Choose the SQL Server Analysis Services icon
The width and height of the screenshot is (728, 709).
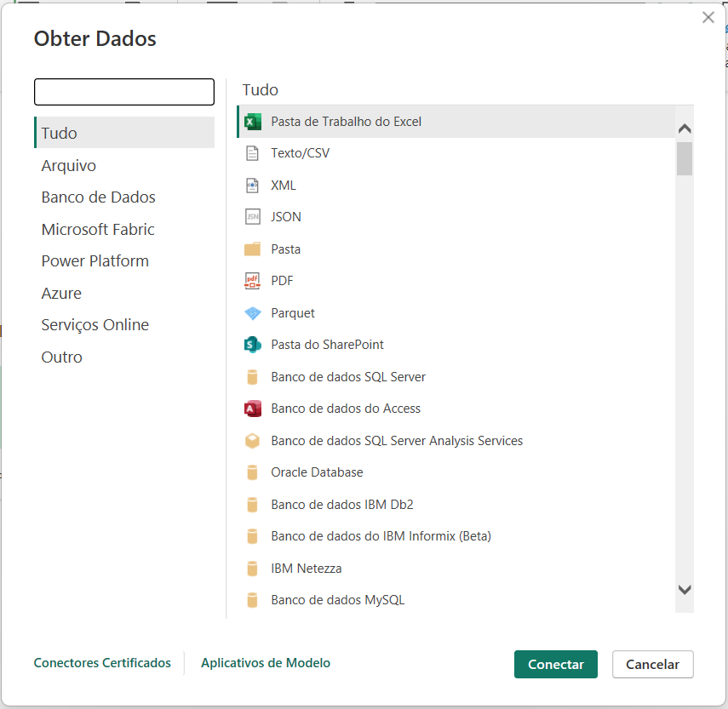click(252, 441)
